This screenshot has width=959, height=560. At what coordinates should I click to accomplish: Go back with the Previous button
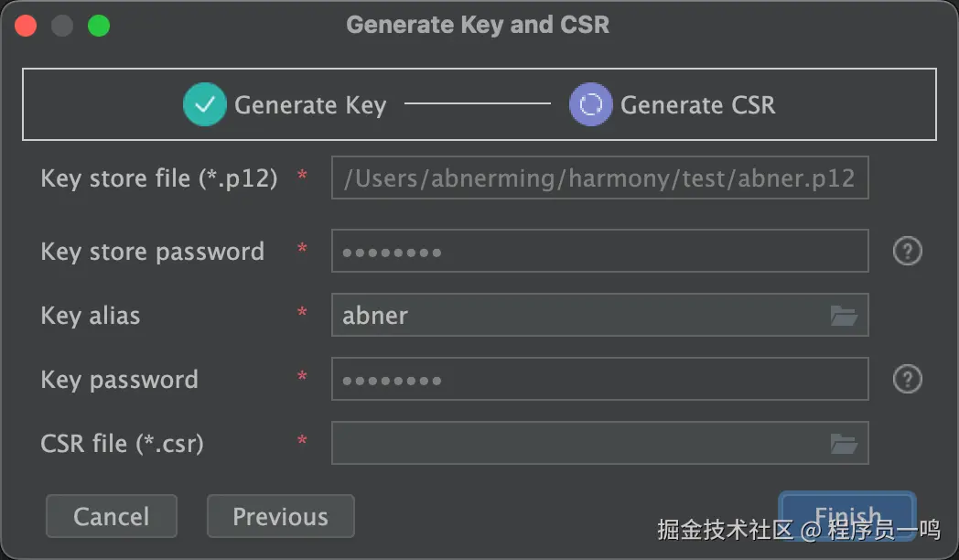[x=280, y=517]
